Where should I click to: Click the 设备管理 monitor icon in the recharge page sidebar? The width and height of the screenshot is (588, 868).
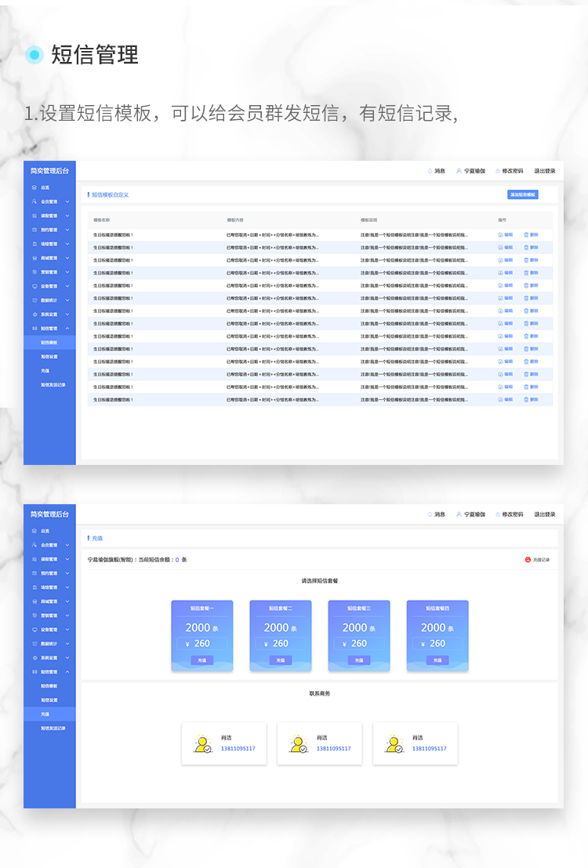pyautogui.click(x=34, y=630)
